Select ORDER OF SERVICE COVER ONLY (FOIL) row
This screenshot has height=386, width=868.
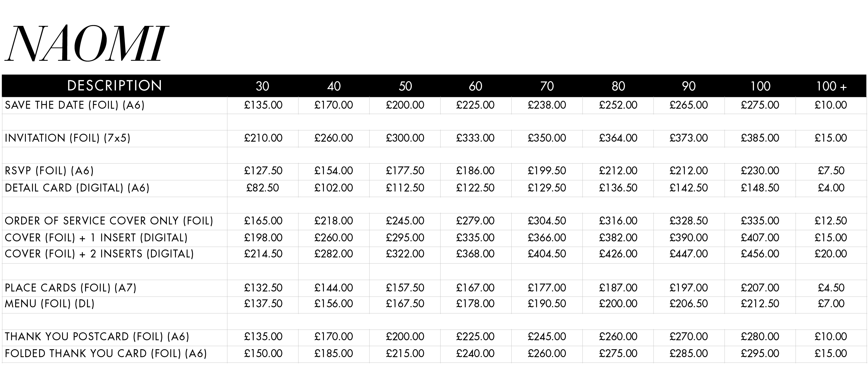click(x=434, y=221)
